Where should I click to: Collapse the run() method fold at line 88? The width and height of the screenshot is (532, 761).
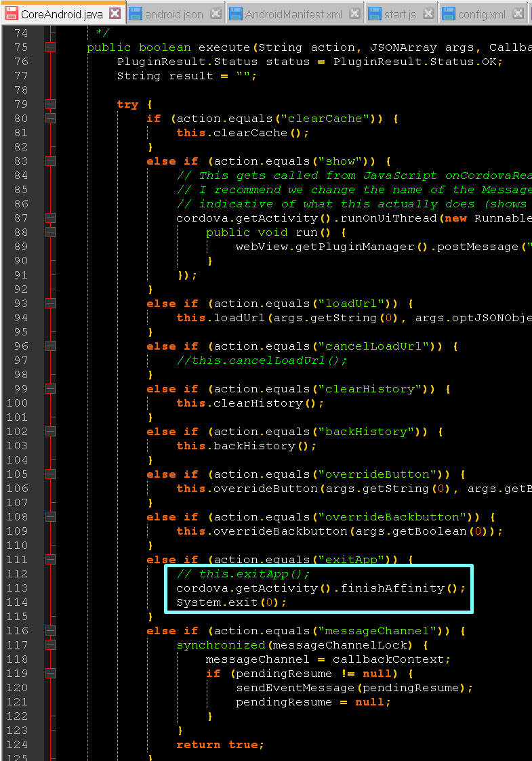pos(50,232)
